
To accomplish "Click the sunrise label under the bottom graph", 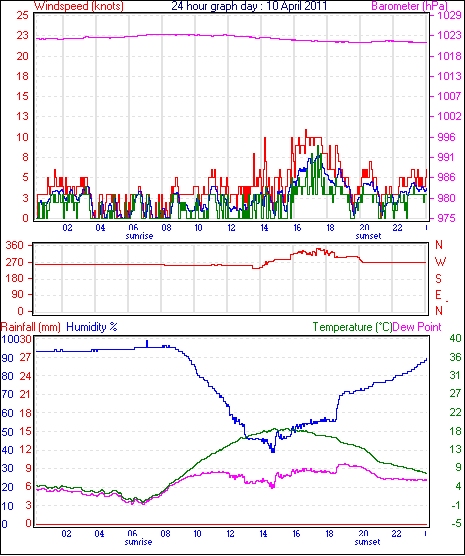I will (138, 542).
